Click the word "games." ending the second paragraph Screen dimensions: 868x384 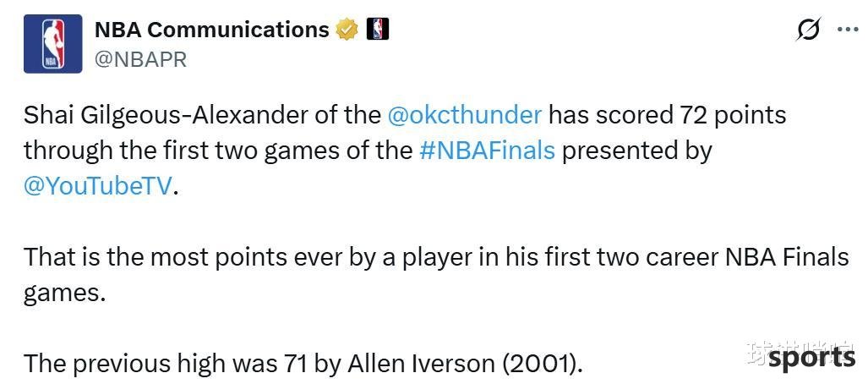tap(64, 293)
